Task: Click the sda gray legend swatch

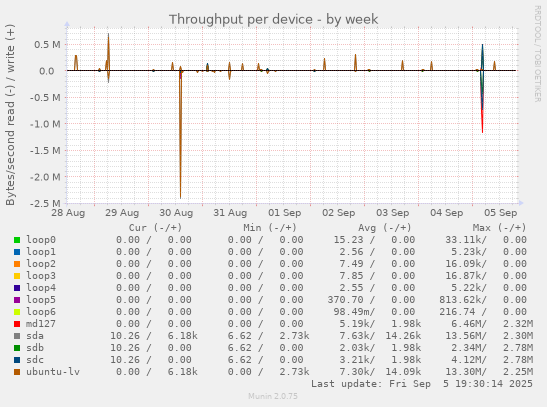Action: tap(17, 336)
